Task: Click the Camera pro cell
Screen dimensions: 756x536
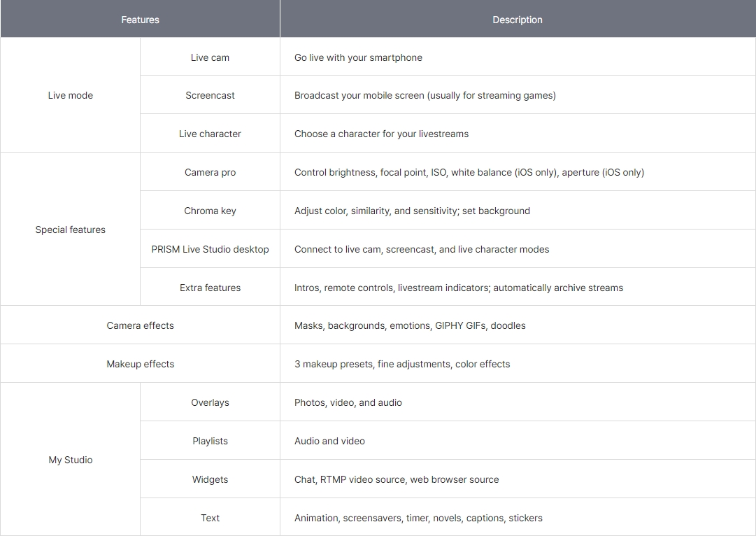Action: pyautogui.click(x=210, y=172)
